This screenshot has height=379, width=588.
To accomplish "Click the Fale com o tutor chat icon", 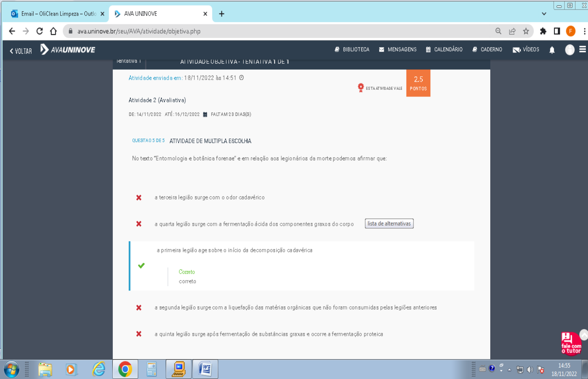I will 571,344.
